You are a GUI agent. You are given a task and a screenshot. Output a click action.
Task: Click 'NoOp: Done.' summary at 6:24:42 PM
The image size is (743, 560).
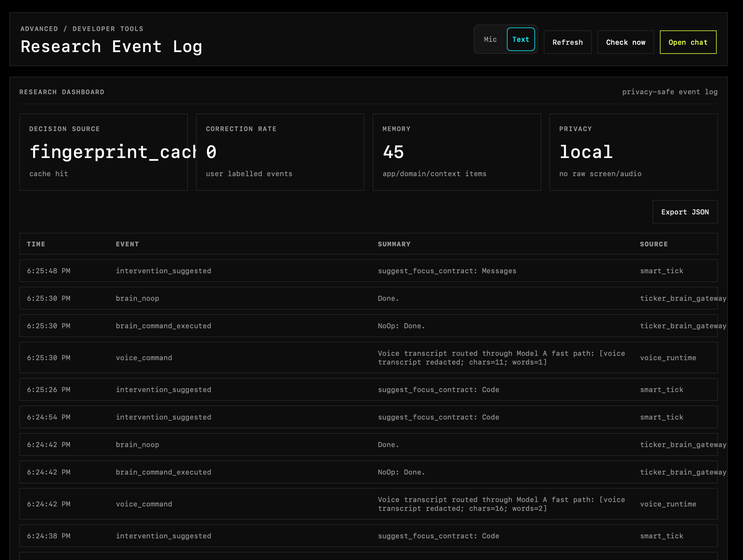(x=401, y=472)
